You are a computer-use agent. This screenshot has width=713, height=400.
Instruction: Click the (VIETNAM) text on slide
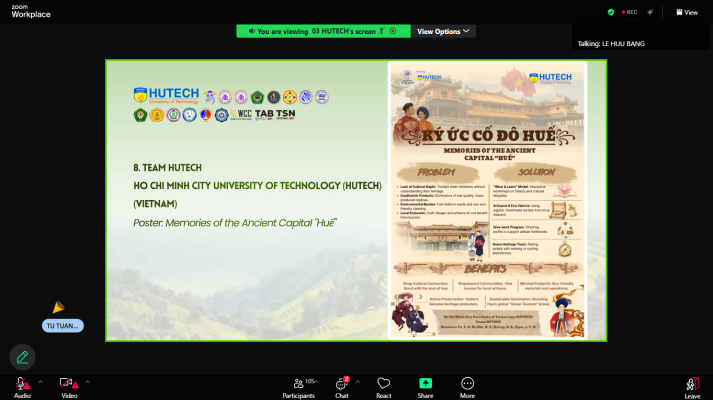click(x=155, y=204)
